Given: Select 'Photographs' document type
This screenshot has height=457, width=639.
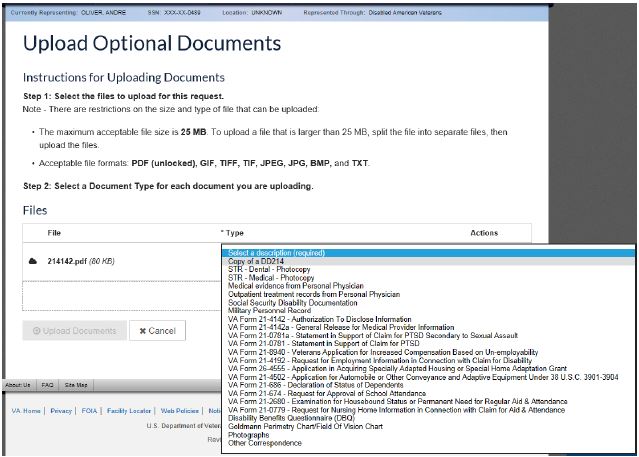Looking at the screenshot, I should pos(428,435).
